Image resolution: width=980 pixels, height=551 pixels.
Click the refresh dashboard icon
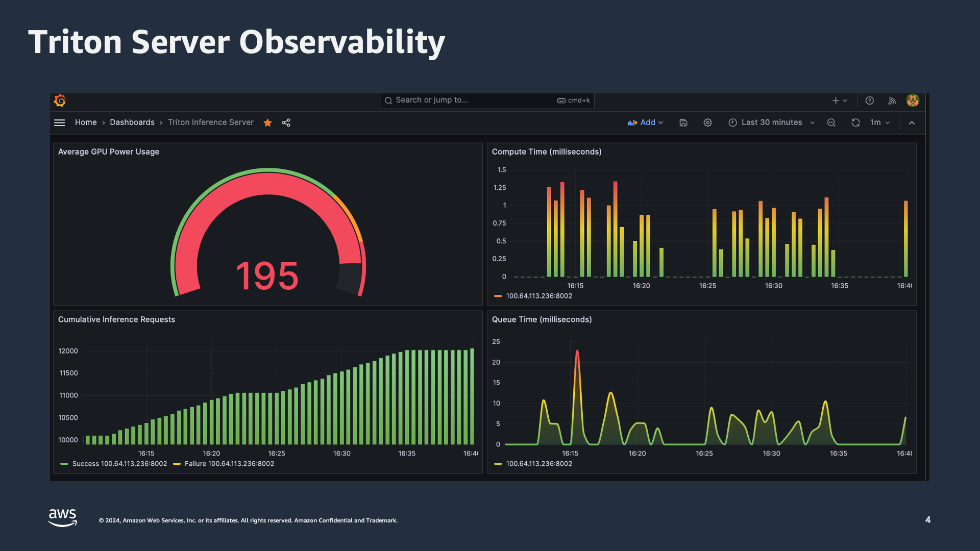click(x=855, y=122)
